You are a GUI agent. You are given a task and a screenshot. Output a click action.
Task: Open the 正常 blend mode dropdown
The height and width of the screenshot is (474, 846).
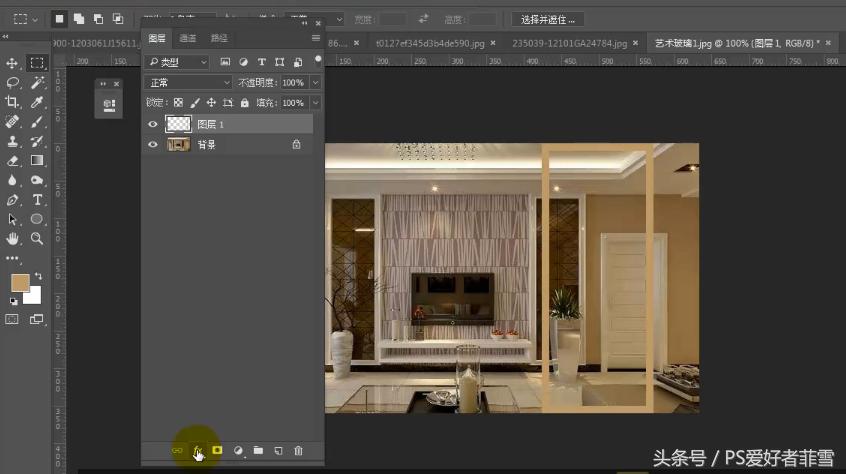(188, 83)
